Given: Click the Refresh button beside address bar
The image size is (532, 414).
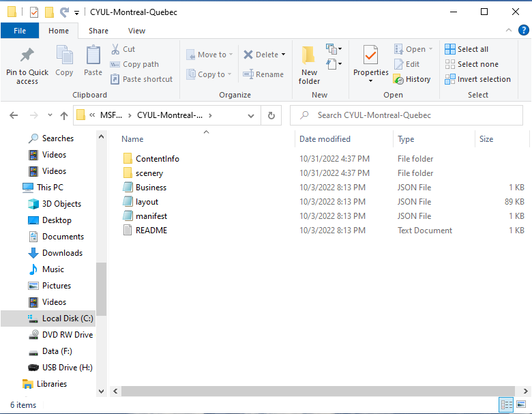Looking at the screenshot, I should [x=271, y=115].
